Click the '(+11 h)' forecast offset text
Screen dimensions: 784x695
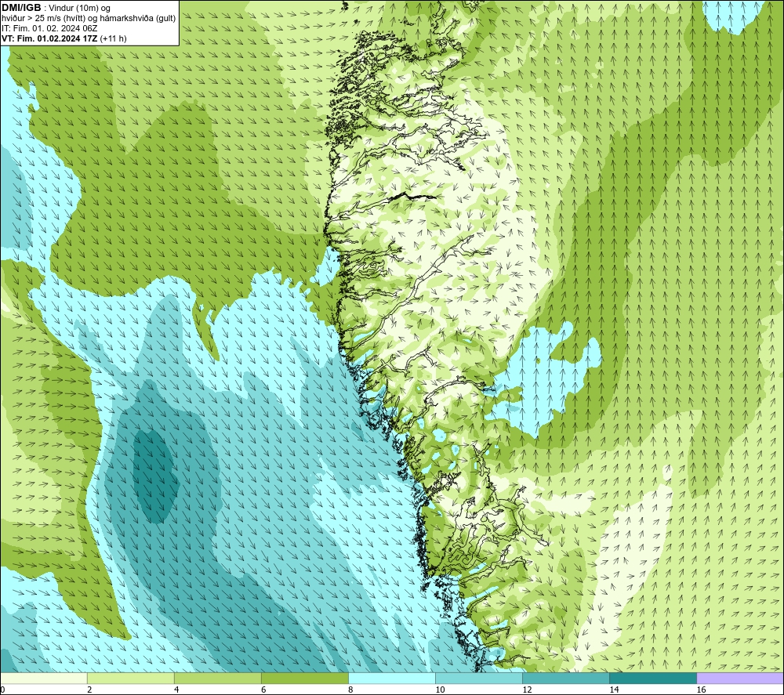tap(114, 38)
